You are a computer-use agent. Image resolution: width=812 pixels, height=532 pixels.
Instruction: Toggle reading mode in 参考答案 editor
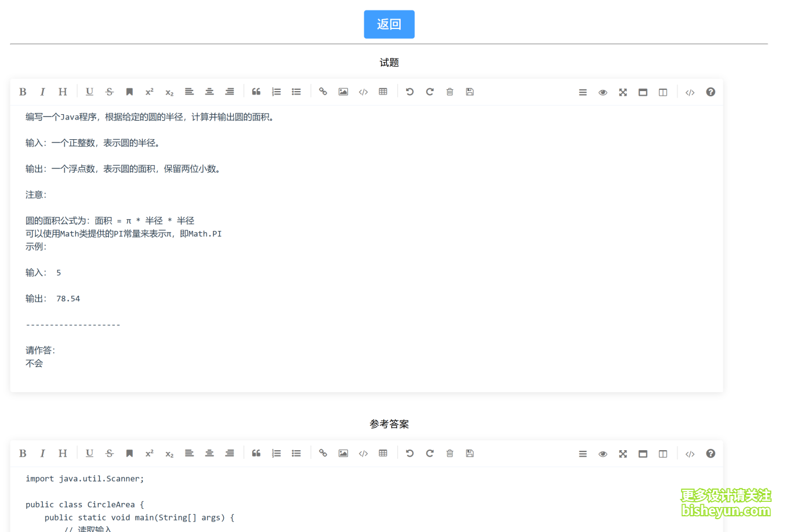pos(643,454)
